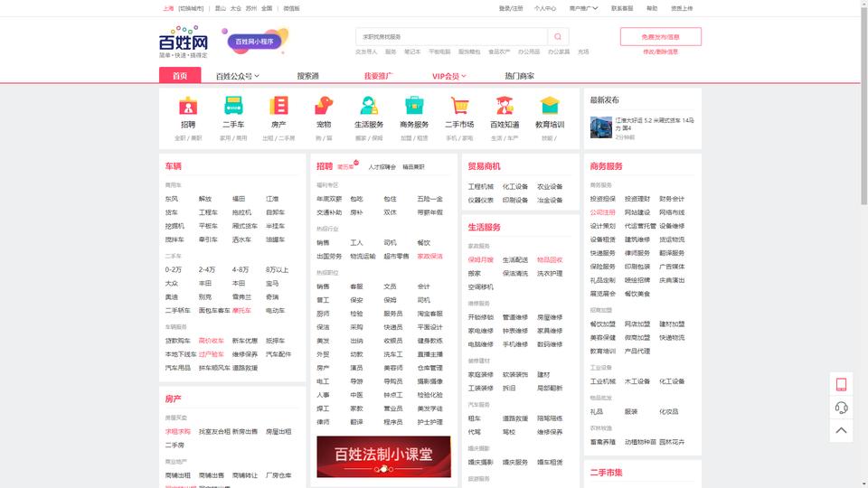The image size is (868, 488).
Task: Click the 生活服务 life services icon
Action: (x=369, y=106)
